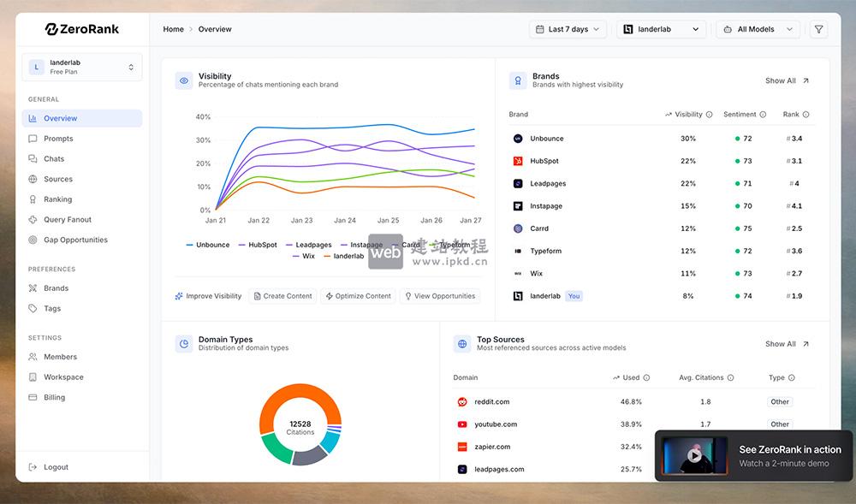Go to Gap Opportunities in sidebar
Screen dimensions: 856x504
click(x=75, y=240)
